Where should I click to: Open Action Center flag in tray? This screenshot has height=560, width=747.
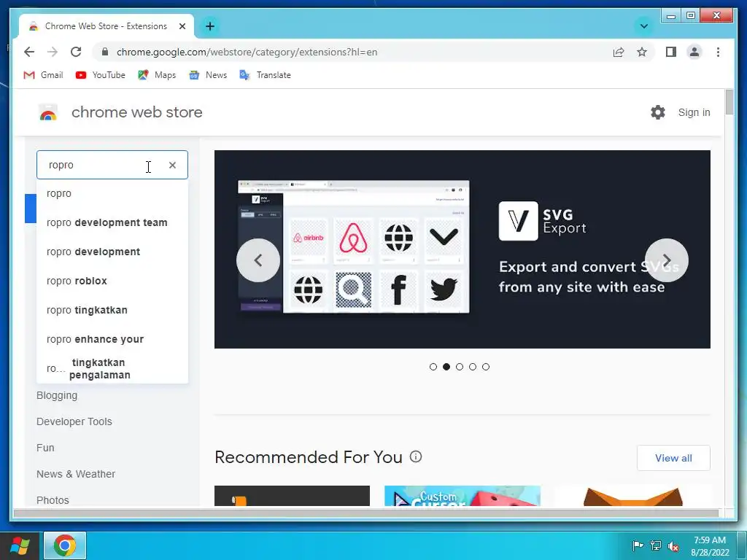point(638,545)
